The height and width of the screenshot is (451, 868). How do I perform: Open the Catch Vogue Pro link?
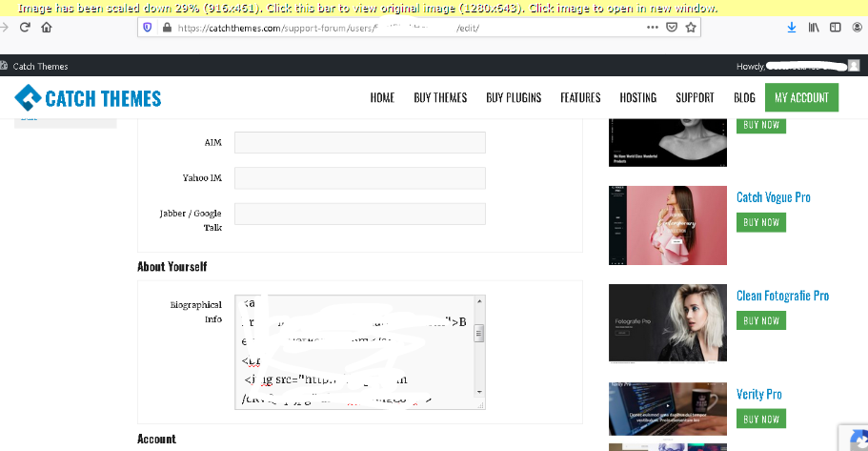774,197
